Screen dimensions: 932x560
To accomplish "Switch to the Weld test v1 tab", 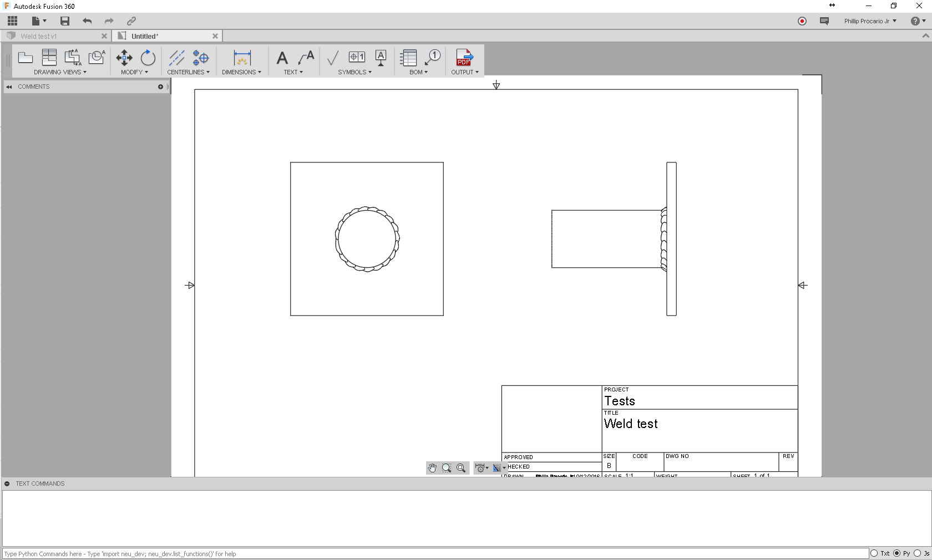I will (39, 36).
